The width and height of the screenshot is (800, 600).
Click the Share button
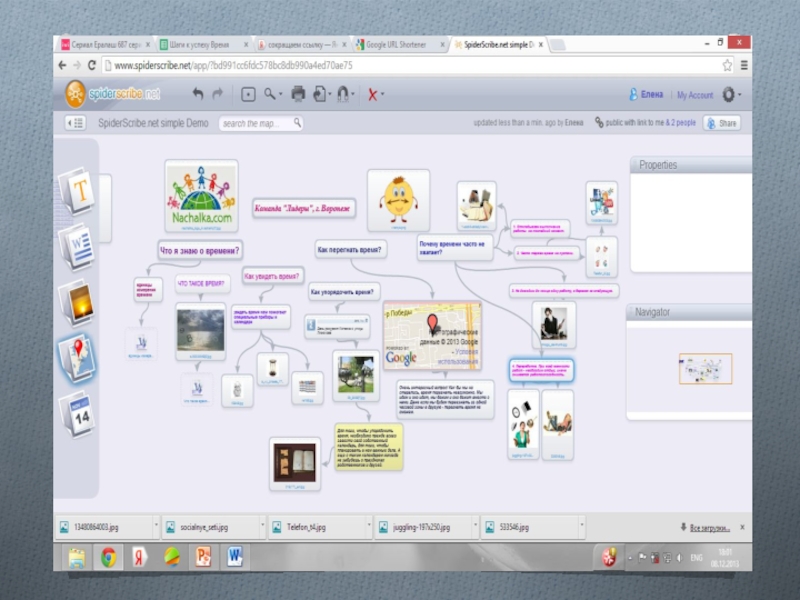tap(722, 123)
